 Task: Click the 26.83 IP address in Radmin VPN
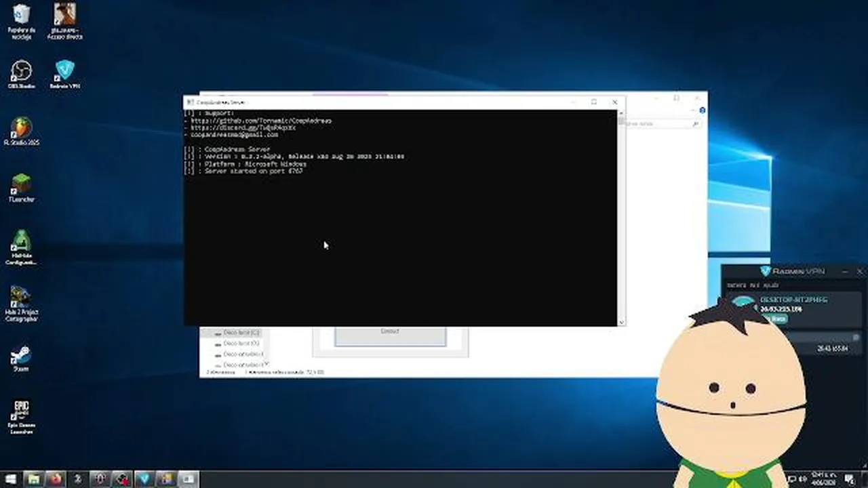click(x=781, y=309)
